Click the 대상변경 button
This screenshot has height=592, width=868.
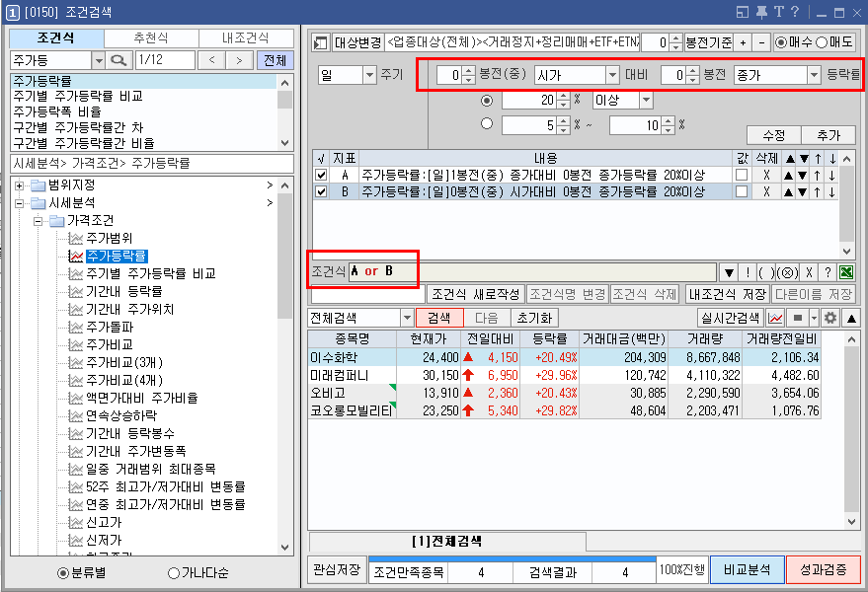pyautogui.click(x=358, y=42)
